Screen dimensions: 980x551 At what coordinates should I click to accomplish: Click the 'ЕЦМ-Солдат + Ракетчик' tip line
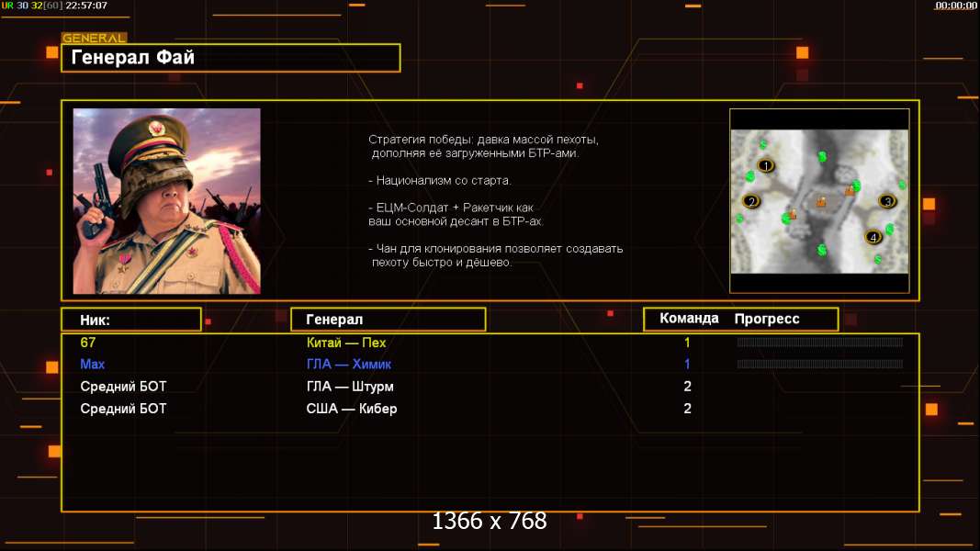click(451, 208)
